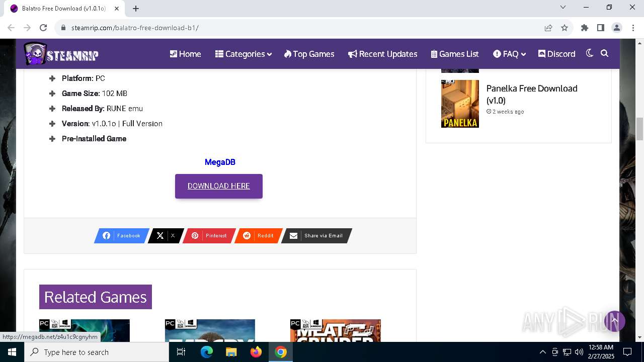This screenshot has height=362, width=644.
Task: Click Share via Email button
Action: tap(316, 236)
